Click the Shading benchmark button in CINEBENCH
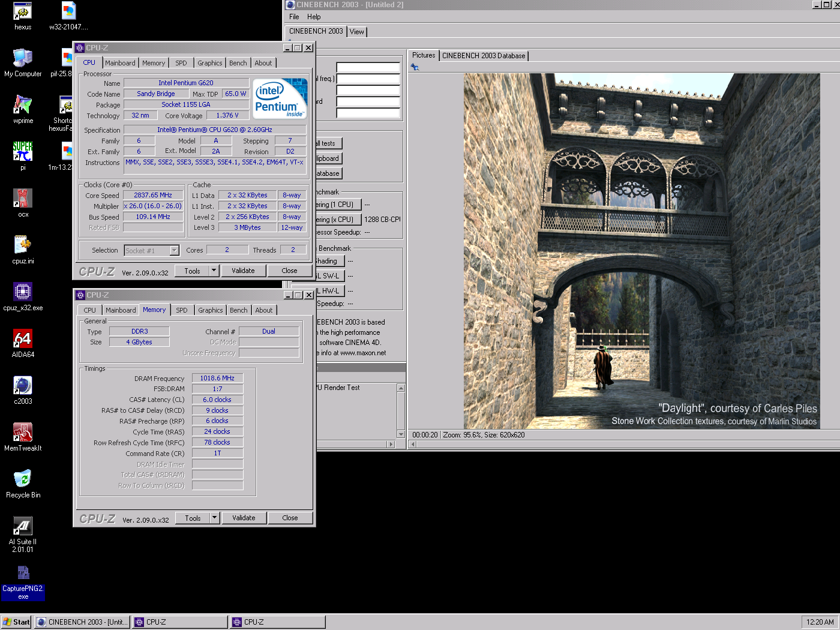Image resolution: width=840 pixels, height=630 pixels. pos(331,261)
